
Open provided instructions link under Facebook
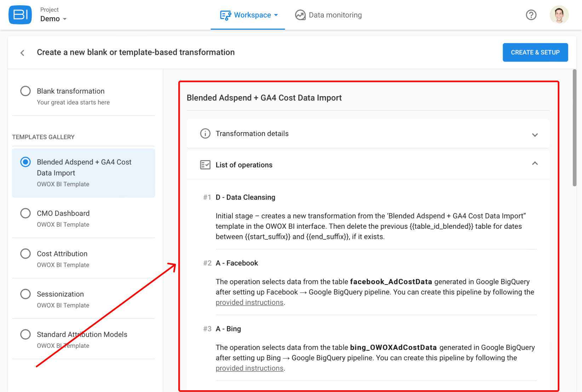(x=249, y=303)
